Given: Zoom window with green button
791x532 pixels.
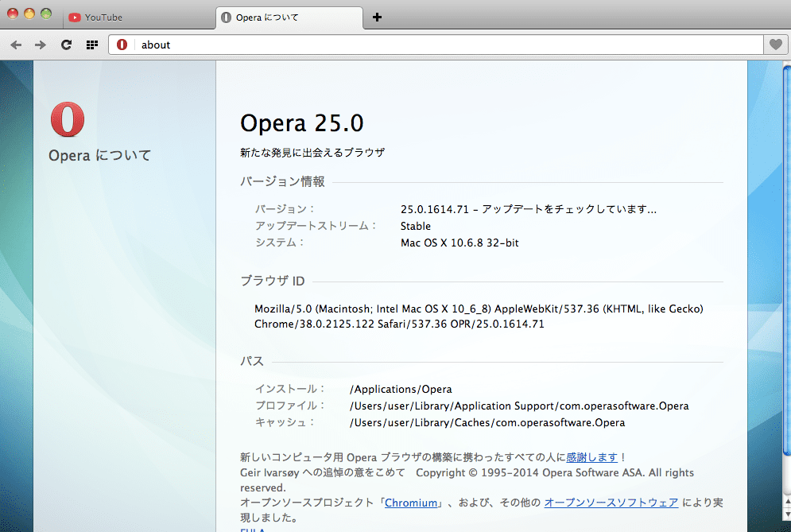Looking at the screenshot, I should (46, 14).
